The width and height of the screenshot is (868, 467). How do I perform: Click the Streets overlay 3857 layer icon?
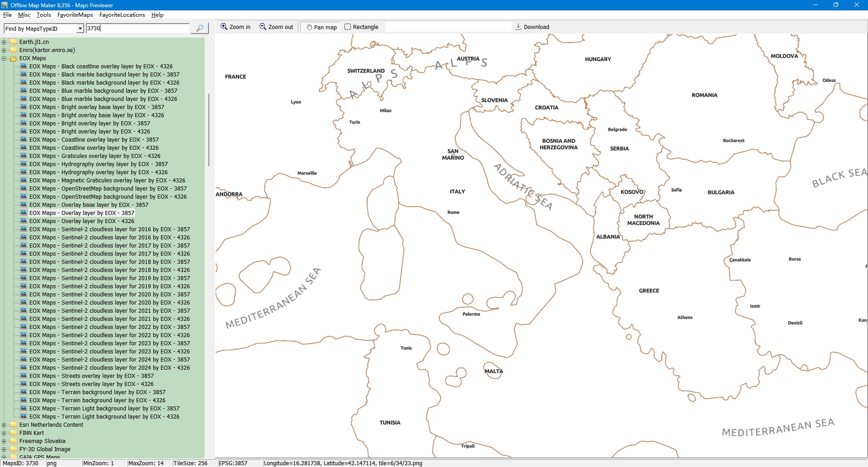24,376
